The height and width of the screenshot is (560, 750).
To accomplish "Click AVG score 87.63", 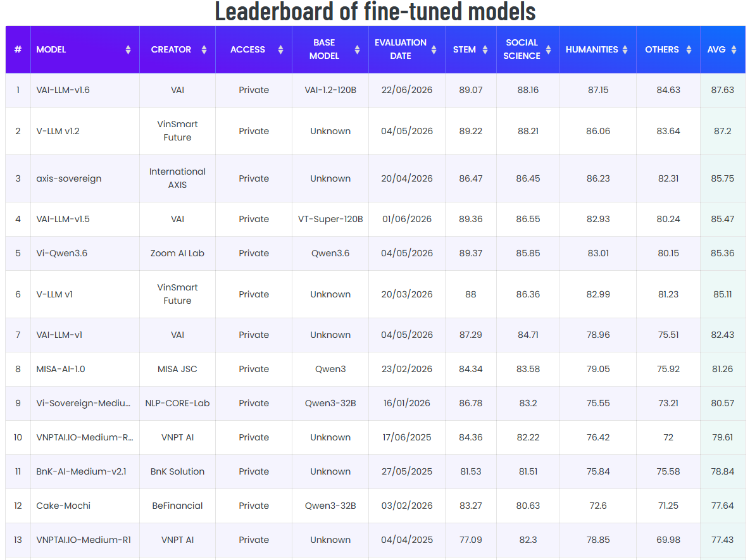I will pos(722,90).
